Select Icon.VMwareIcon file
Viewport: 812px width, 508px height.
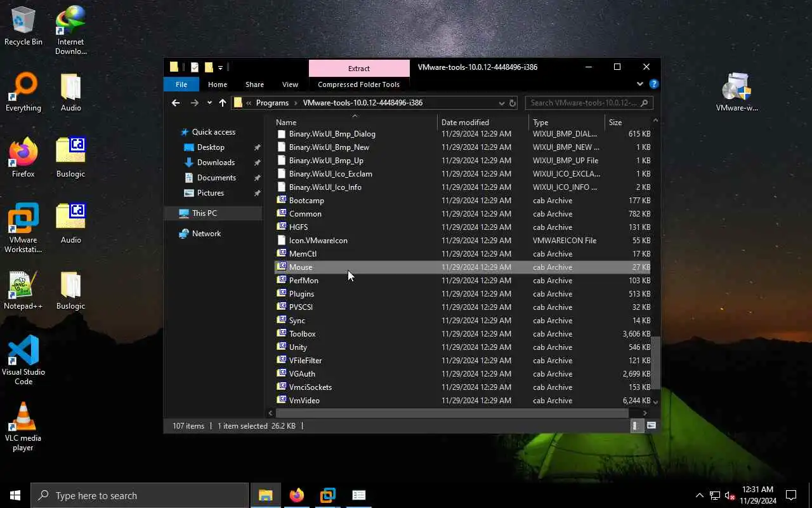pyautogui.click(x=462, y=241)
